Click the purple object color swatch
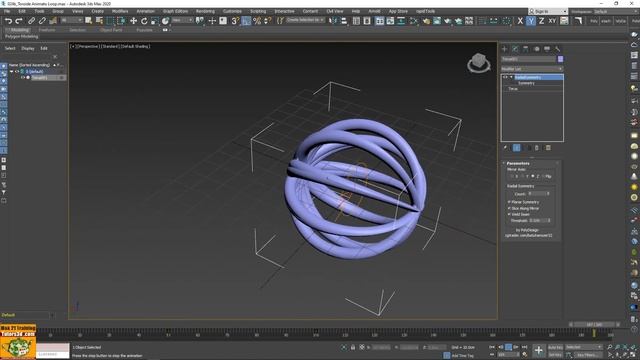Image resolution: width=640 pixels, height=360 pixels. tap(560, 59)
